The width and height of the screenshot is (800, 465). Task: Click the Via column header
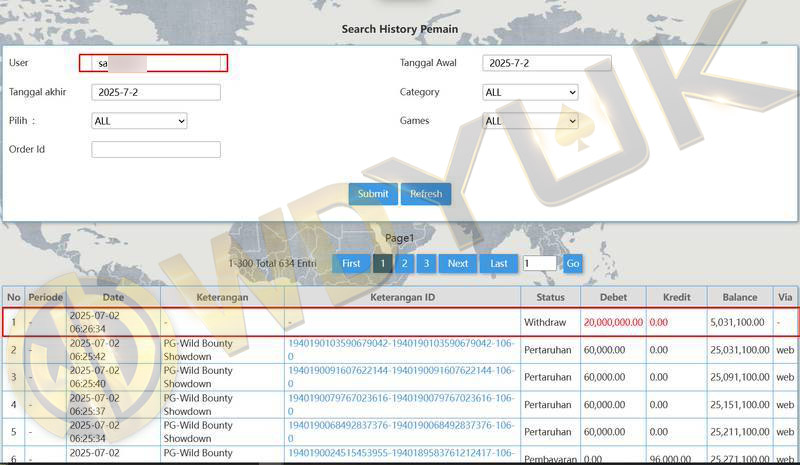pos(785,297)
